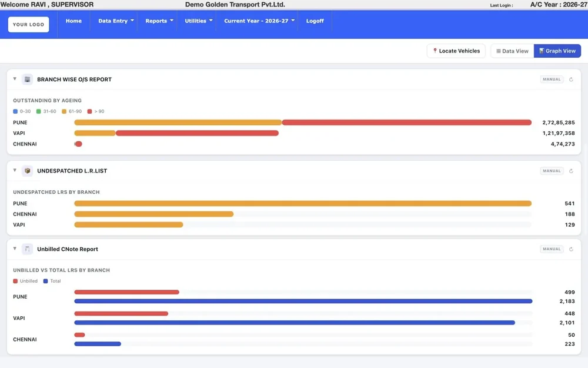588x368 pixels.
Task: Open the Current Year 2026-27 dropdown
Action: click(x=259, y=21)
